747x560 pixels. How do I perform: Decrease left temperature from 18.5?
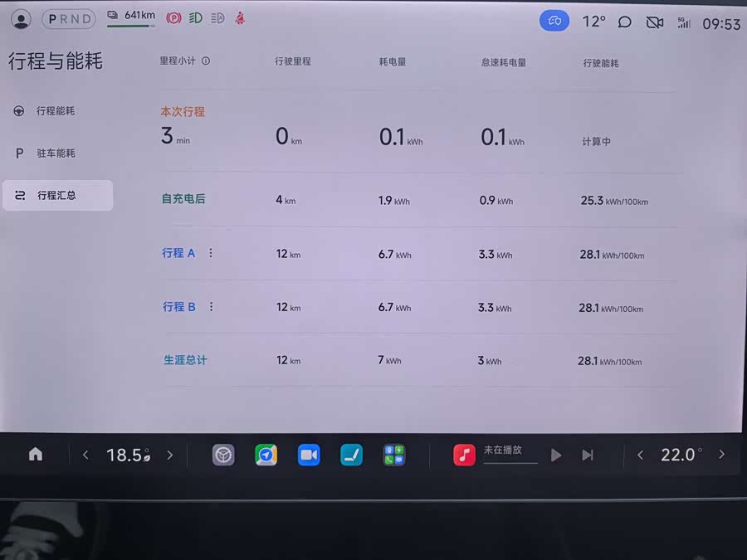85,455
